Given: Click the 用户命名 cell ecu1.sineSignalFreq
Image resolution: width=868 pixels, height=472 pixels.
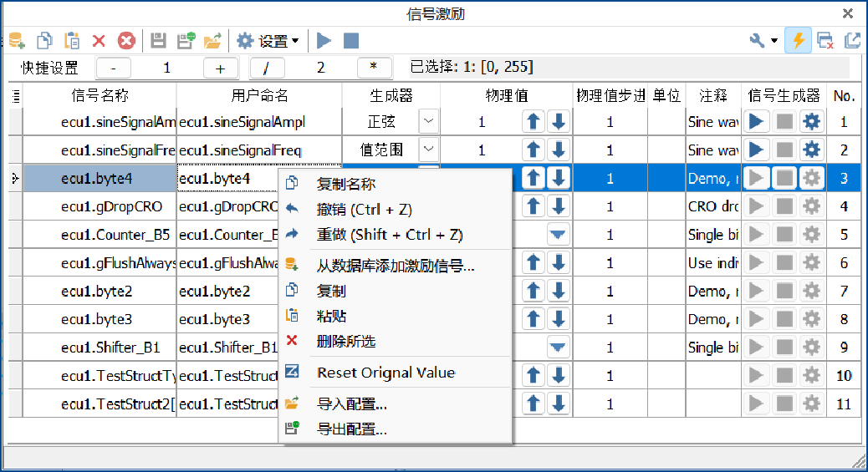Looking at the screenshot, I should (259, 150).
